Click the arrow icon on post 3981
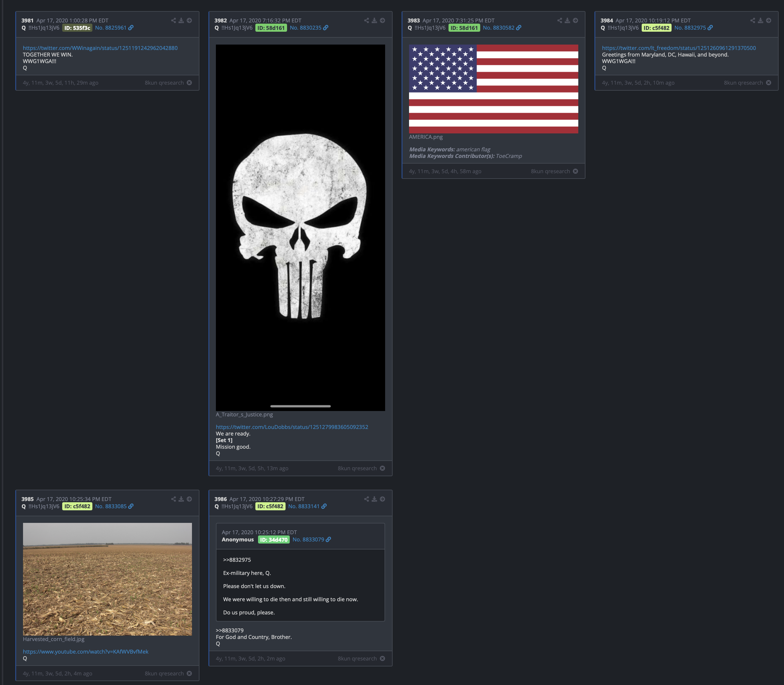This screenshot has width=784, height=685. point(189,21)
